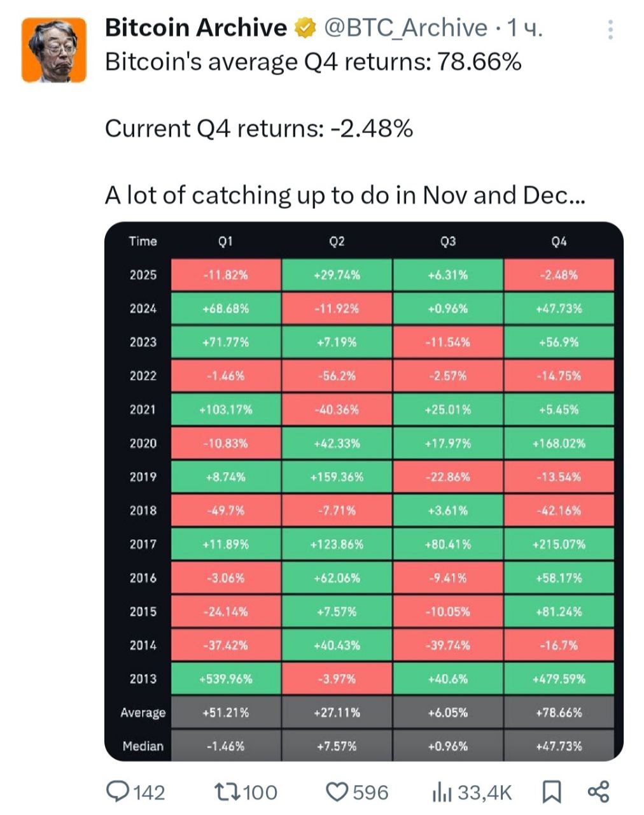Click the reply comment icon
This screenshot has width=644, height=815.
117,791
